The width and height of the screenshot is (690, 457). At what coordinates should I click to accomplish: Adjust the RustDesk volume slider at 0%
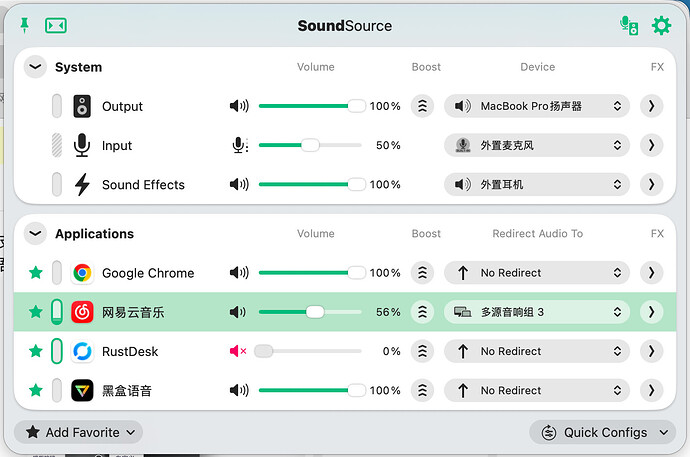click(308, 351)
